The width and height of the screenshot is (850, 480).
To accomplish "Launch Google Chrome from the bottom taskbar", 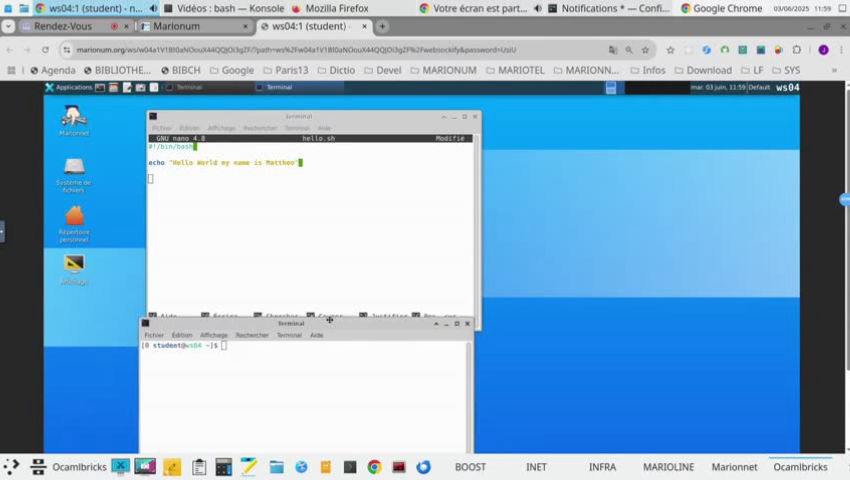I will tap(374, 467).
